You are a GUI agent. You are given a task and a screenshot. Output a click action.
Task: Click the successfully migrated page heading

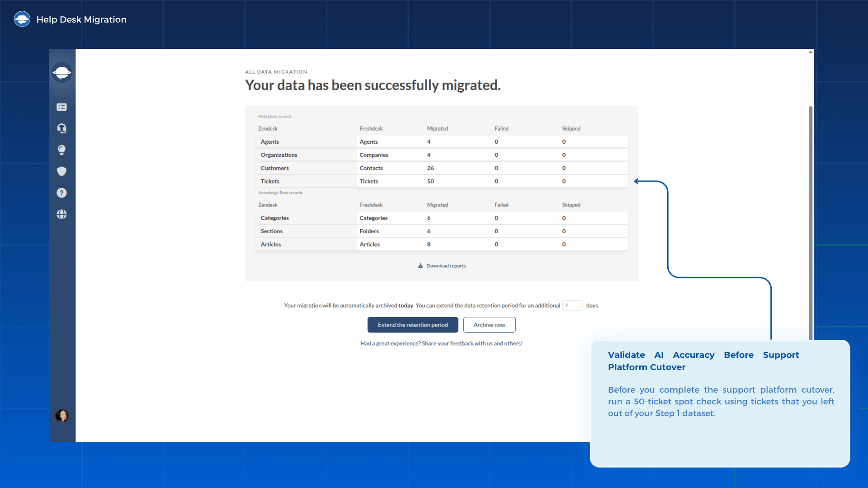coord(373,85)
